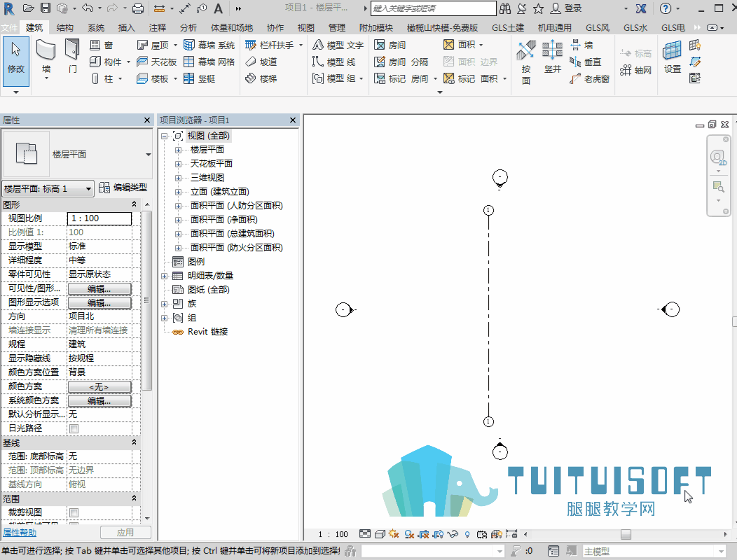Screen dimensions: 737x560
Task: Toggle the 裁剪视图 checkbox
Action: pyautogui.click(x=74, y=512)
